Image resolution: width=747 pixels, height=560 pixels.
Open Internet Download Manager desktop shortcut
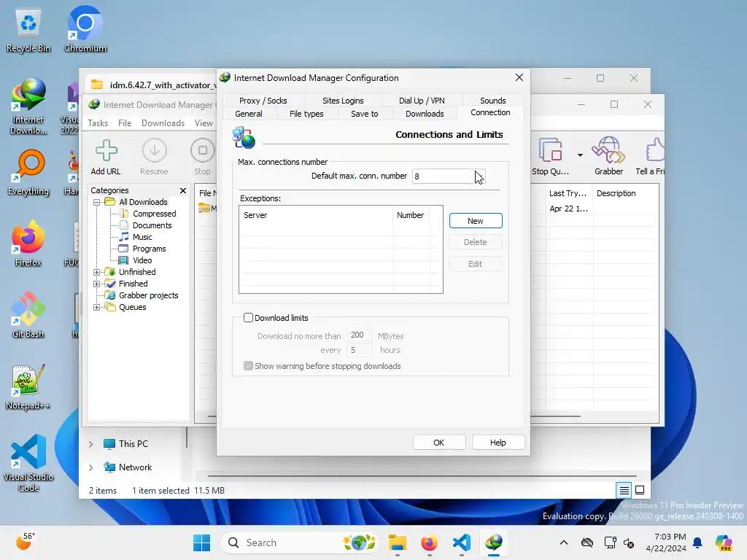coord(28,106)
